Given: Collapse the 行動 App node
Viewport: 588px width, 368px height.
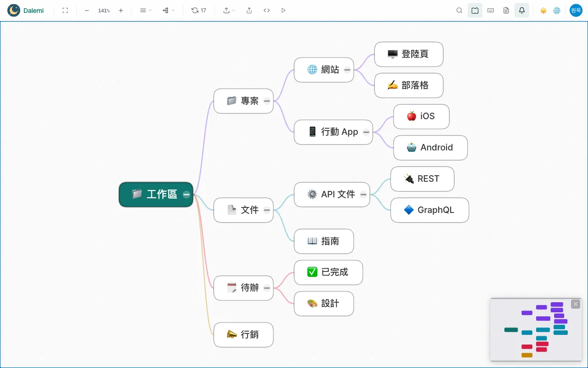Looking at the screenshot, I should pyautogui.click(x=366, y=132).
